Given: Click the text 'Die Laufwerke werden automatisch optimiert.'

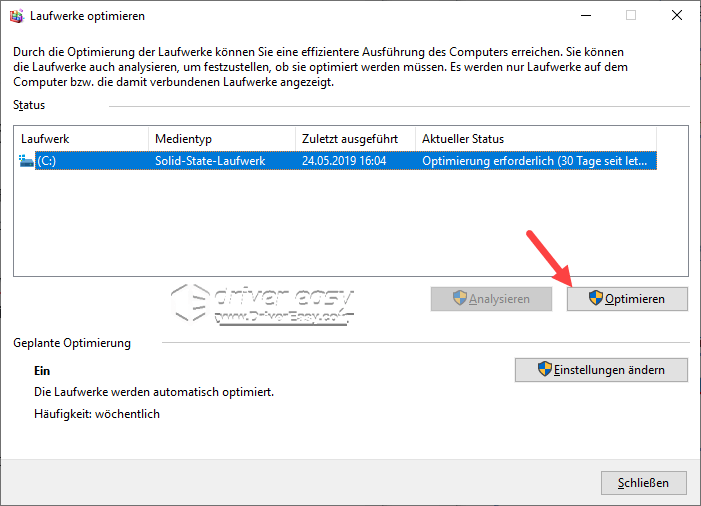Looking at the screenshot, I should tap(154, 392).
